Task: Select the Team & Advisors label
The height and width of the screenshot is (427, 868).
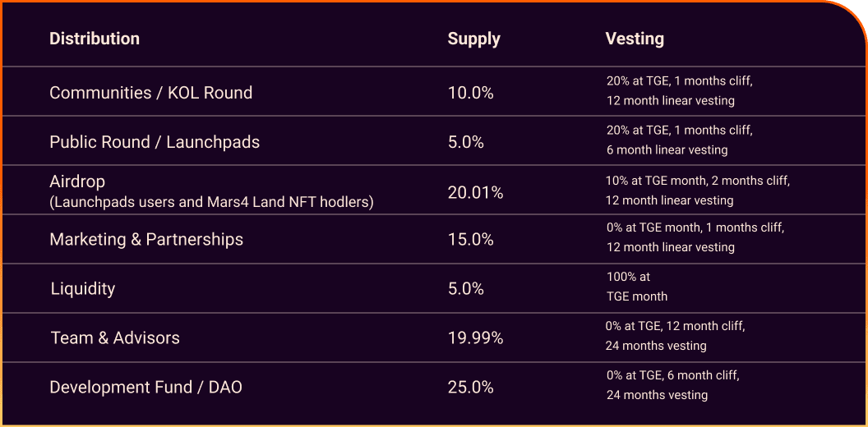Action: (x=115, y=337)
